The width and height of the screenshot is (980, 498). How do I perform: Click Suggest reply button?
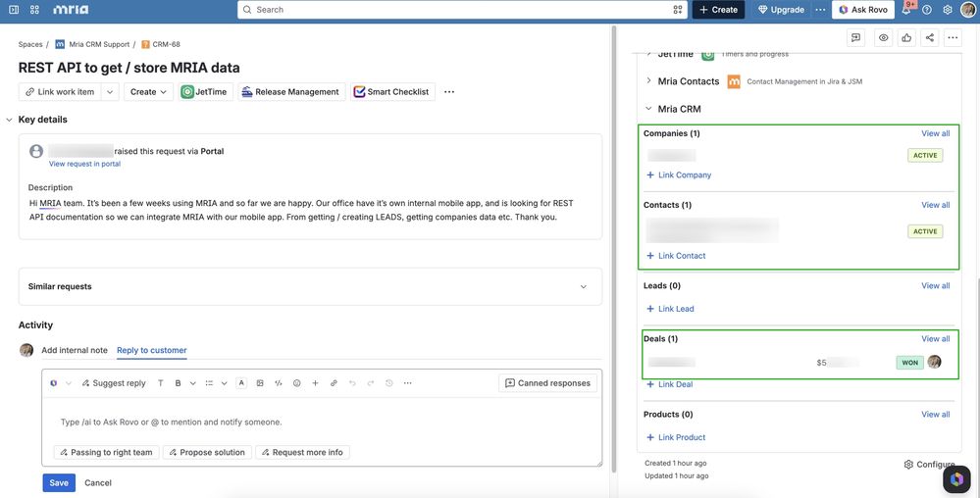coord(113,383)
